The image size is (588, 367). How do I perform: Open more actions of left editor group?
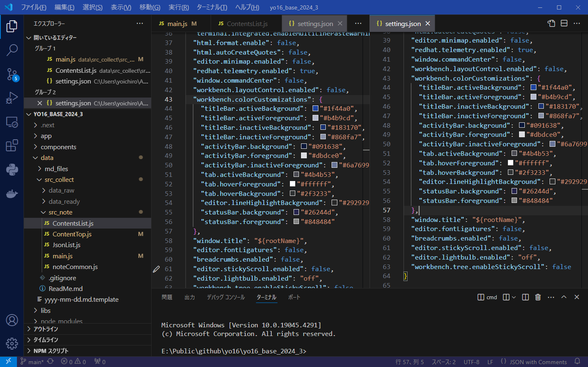(358, 24)
